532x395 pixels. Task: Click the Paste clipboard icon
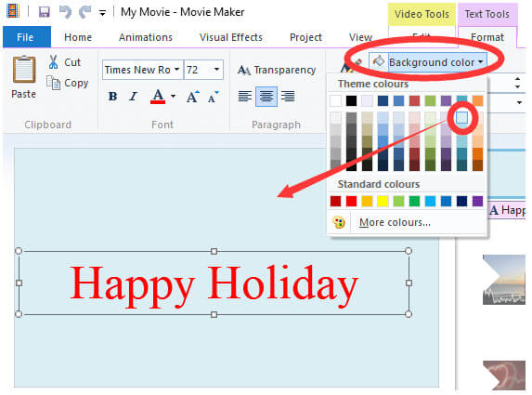tap(24, 70)
